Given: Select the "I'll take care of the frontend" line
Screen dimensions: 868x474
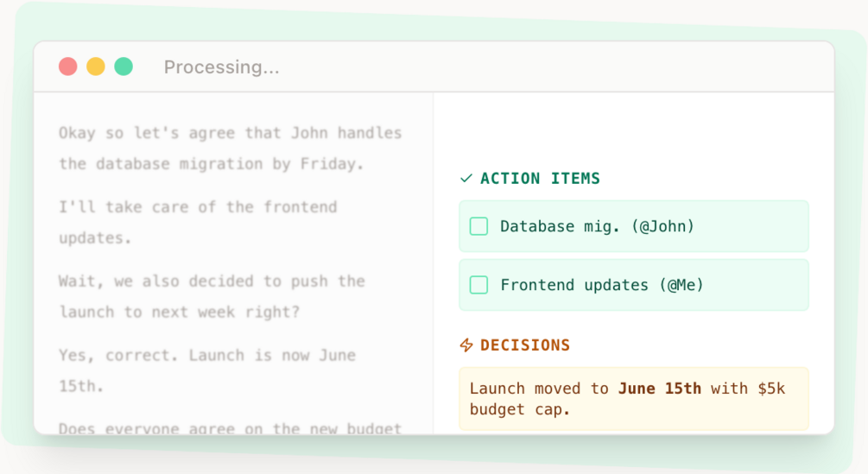Looking at the screenshot, I should 198,207.
